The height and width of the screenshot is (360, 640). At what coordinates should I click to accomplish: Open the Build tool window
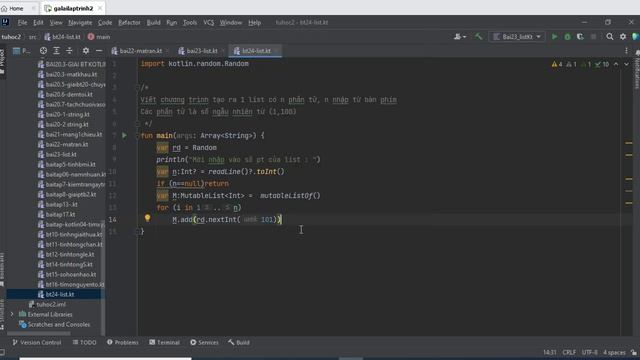point(239,342)
